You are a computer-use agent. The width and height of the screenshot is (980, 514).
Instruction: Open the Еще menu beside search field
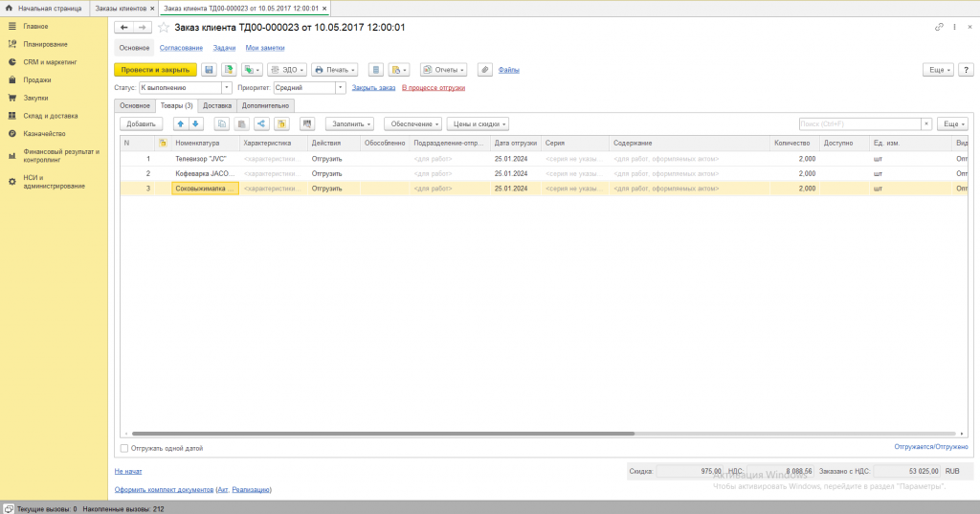(x=952, y=123)
